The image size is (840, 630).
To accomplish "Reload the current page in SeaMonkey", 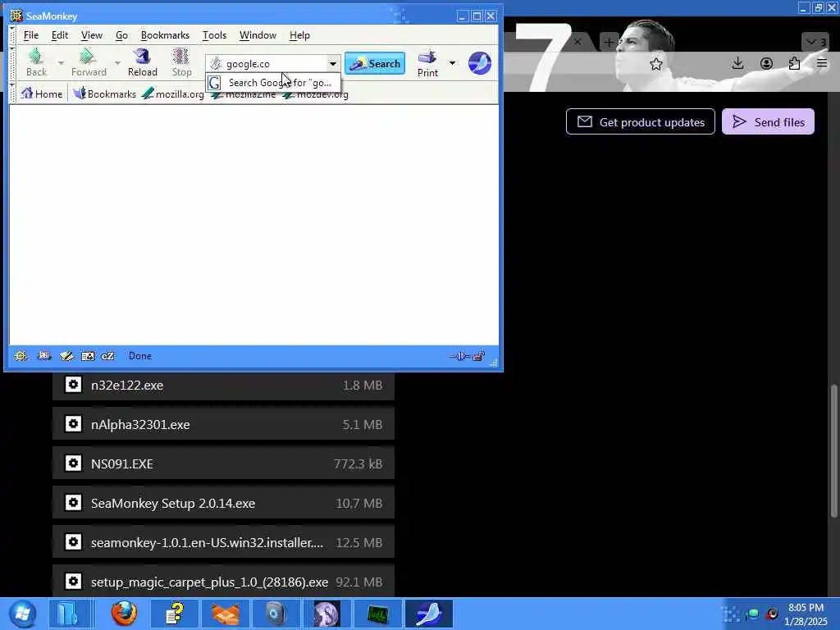I will [x=143, y=62].
